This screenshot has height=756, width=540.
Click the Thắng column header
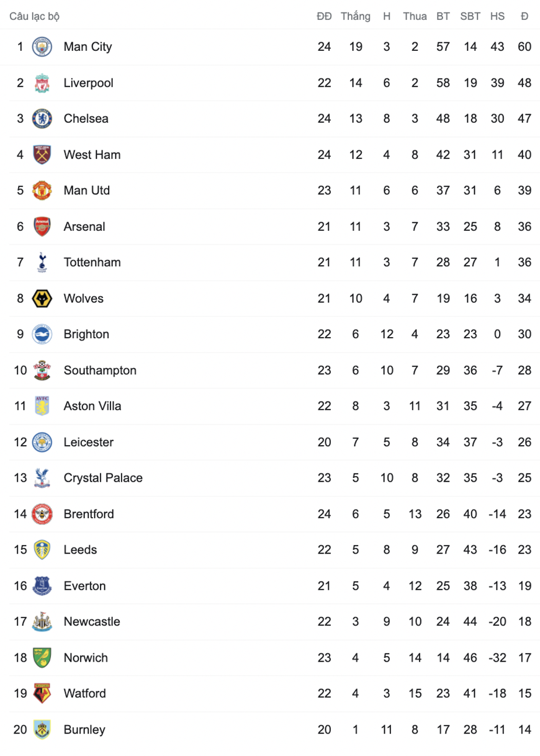356,17
